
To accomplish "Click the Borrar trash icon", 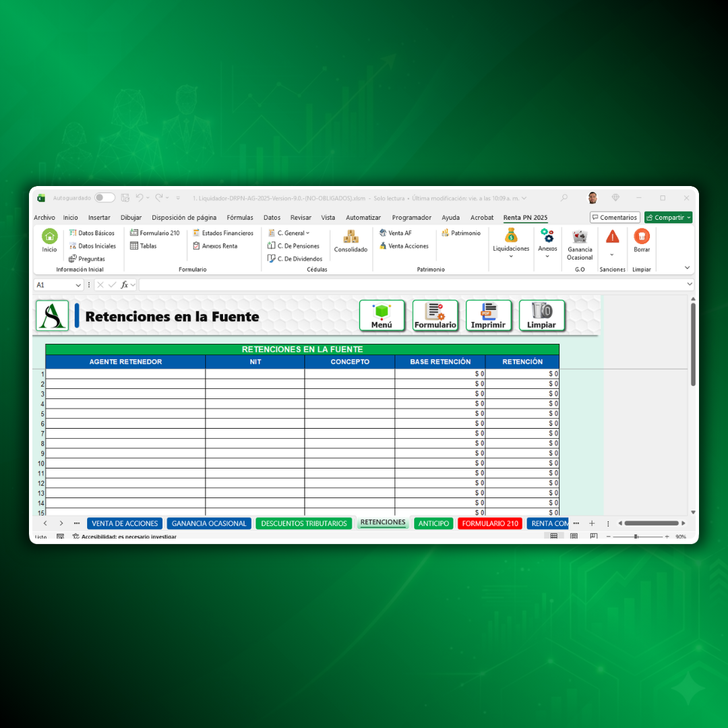I will [642, 237].
